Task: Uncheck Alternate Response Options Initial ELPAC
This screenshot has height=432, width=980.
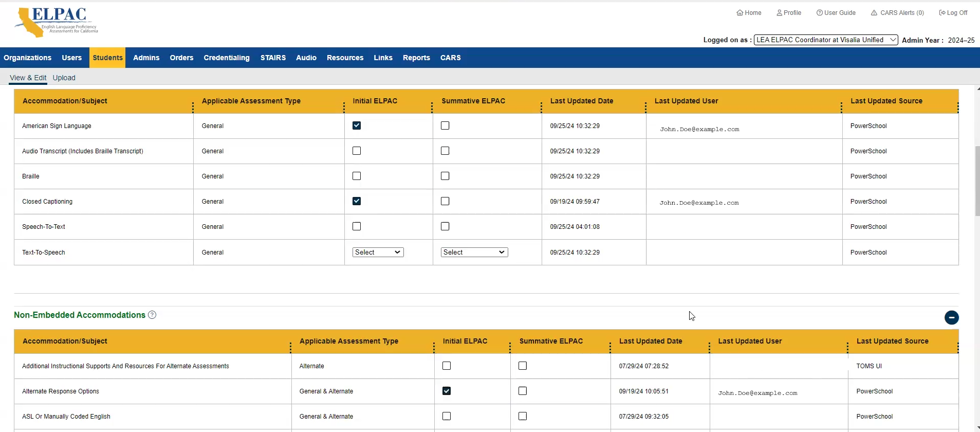Action: click(x=447, y=391)
